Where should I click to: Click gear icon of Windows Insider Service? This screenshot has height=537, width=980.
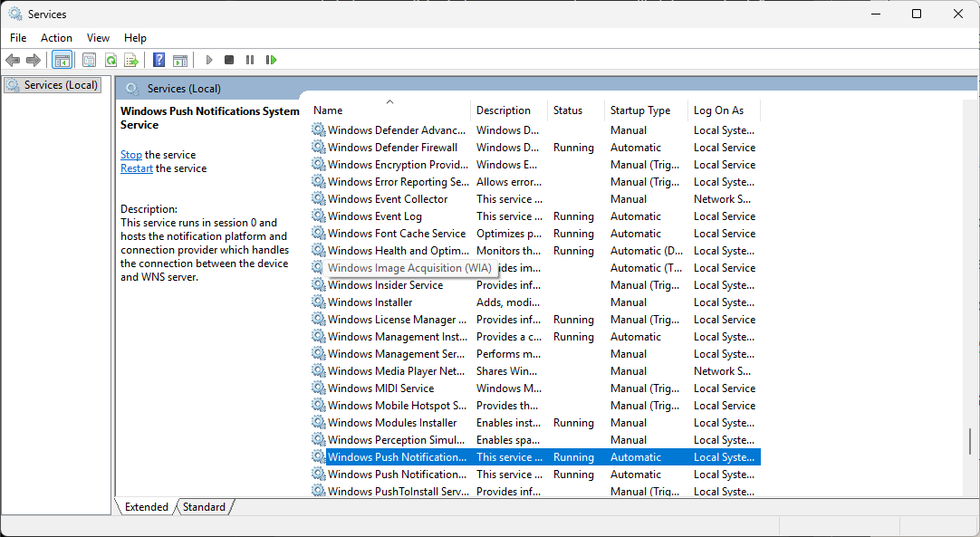(319, 284)
